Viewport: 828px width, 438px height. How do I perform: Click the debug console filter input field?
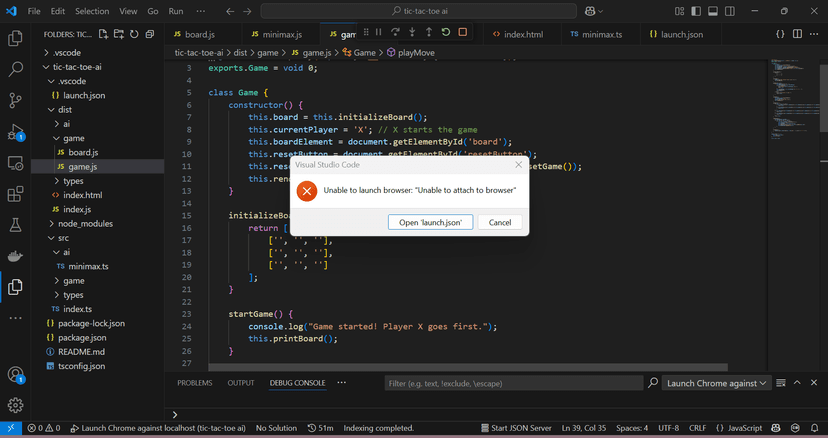512,383
